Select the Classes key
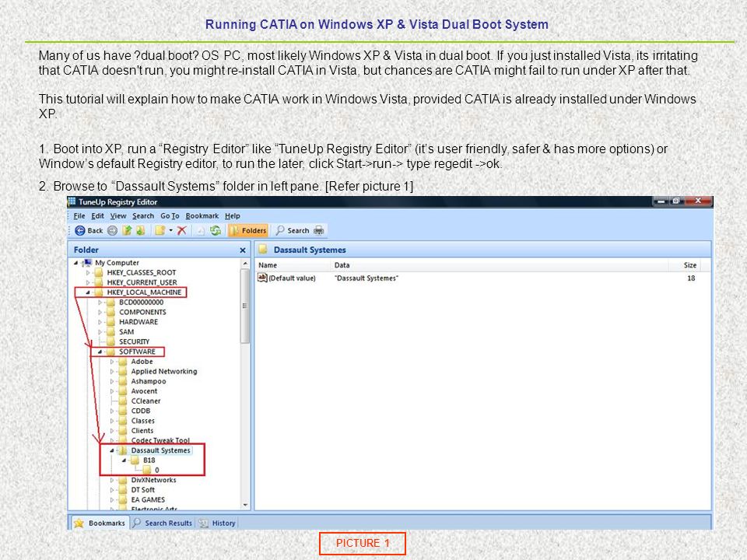Image resolution: width=747 pixels, height=560 pixels. pyautogui.click(x=142, y=422)
